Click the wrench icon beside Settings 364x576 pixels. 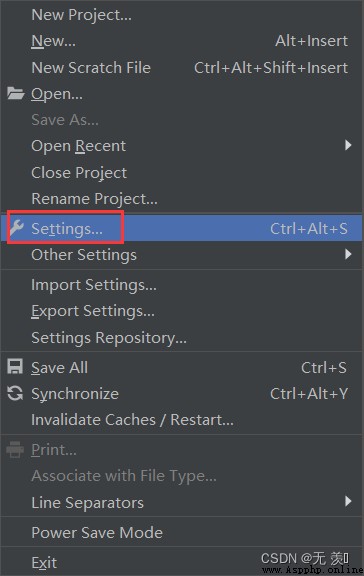(x=17, y=228)
